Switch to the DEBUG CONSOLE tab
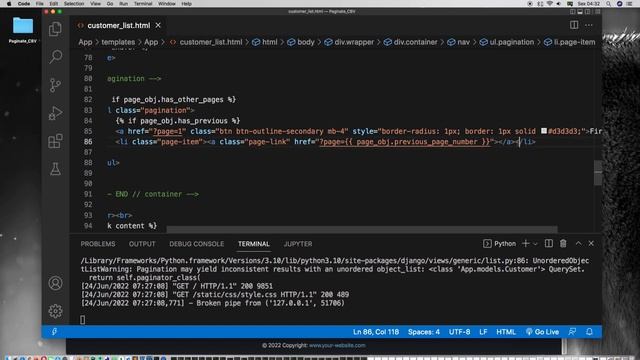 196,244
